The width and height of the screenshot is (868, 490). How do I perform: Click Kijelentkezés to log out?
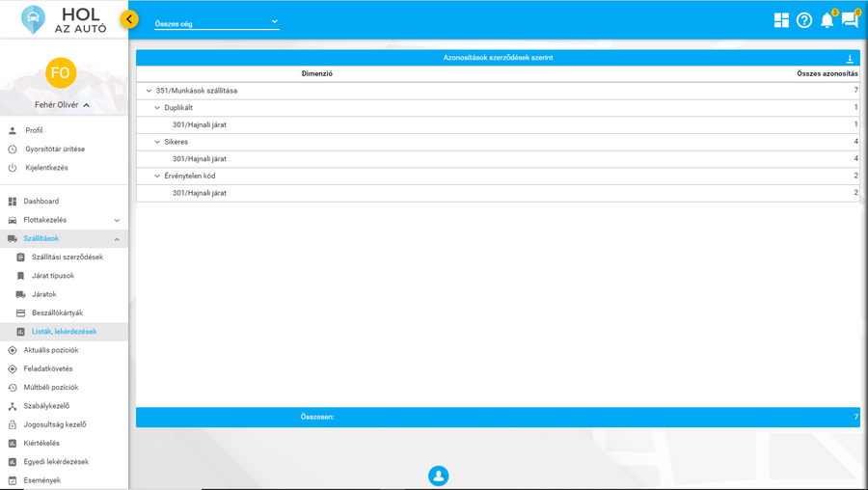[x=46, y=168]
